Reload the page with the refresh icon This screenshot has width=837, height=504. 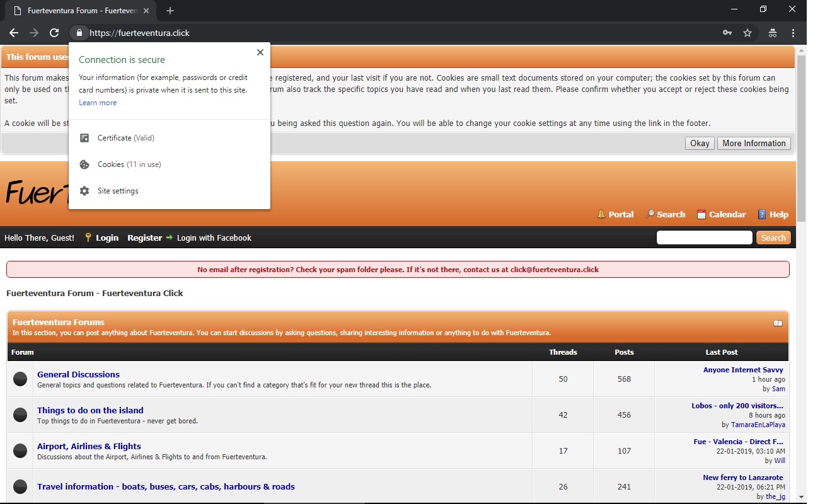[x=54, y=33]
